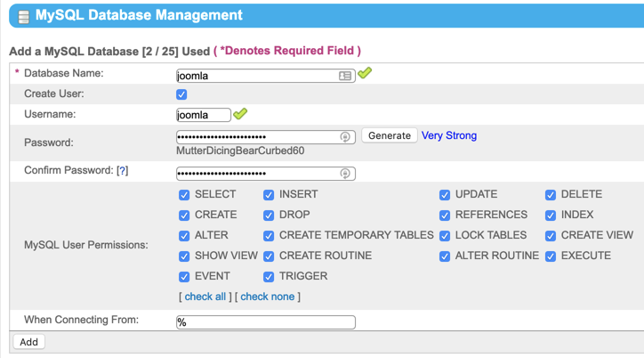
Task: Click the database icon in the header
Action: tap(22, 15)
